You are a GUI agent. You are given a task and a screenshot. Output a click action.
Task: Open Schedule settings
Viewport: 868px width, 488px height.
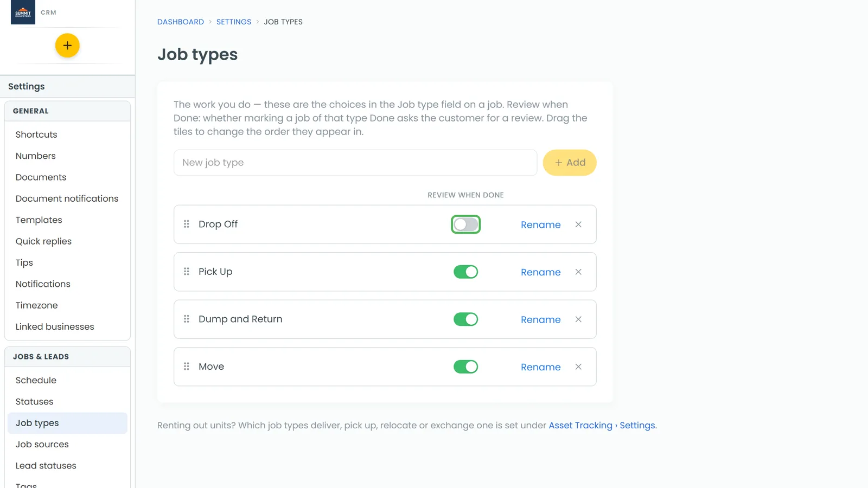point(67,380)
